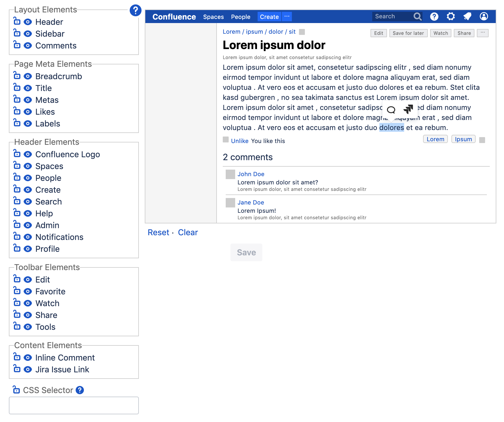Open the Confluence settings gear icon
The height and width of the screenshot is (422, 504).
tap(451, 17)
